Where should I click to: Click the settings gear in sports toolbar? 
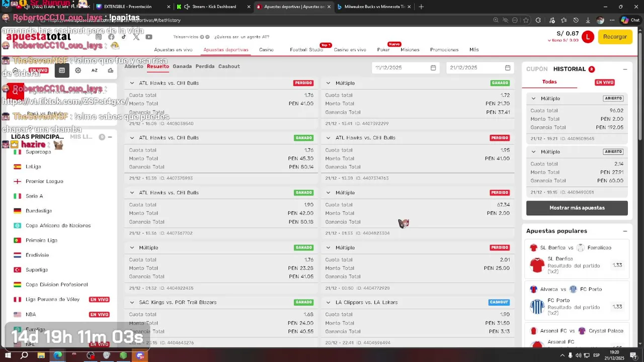click(x=78, y=70)
